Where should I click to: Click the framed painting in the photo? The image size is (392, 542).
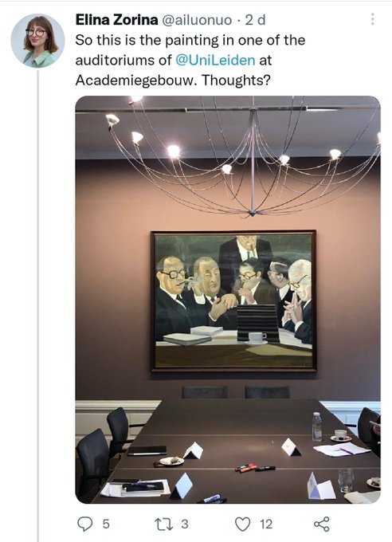[233, 301]
